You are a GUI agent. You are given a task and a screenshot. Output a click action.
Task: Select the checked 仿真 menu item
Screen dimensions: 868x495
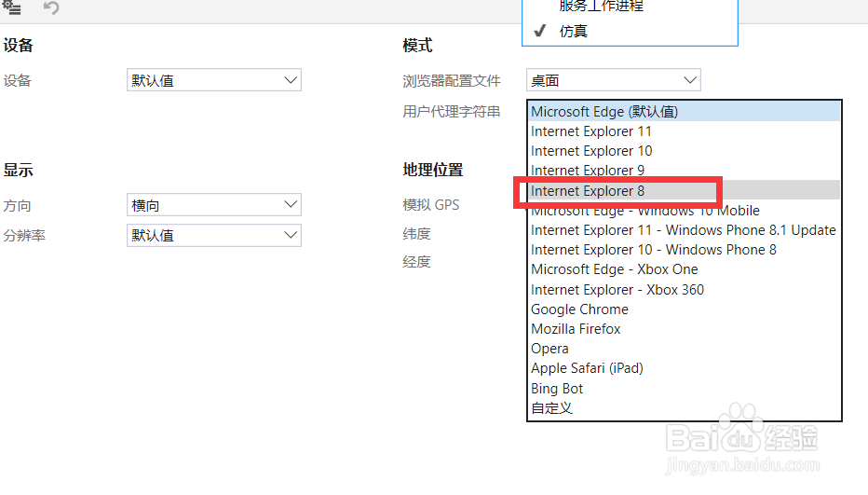coord(574,31)
